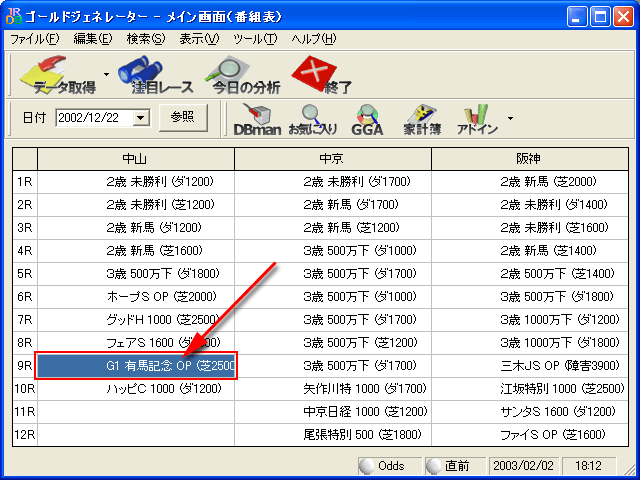The image size is (640, 480).
Task: Open the ファイル(F) menu
Action: [x=34, y=39]
